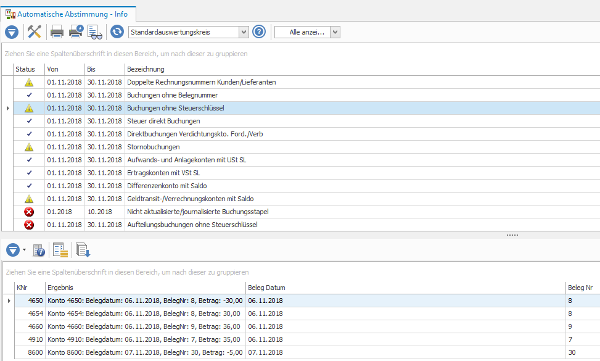The image size is (600, 361).
Task: Click KNr cell 4910
Action: (36, 340)
